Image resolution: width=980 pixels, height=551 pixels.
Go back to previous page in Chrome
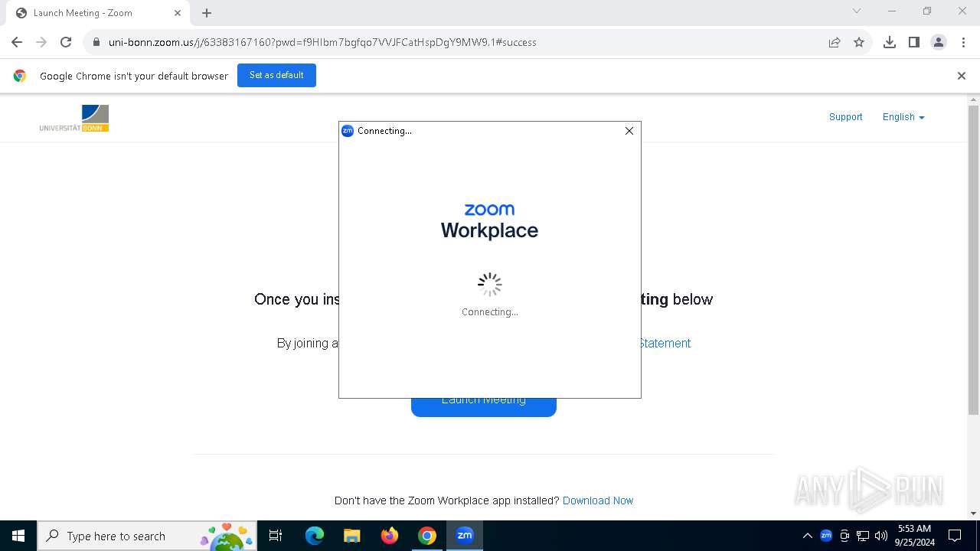17,42
